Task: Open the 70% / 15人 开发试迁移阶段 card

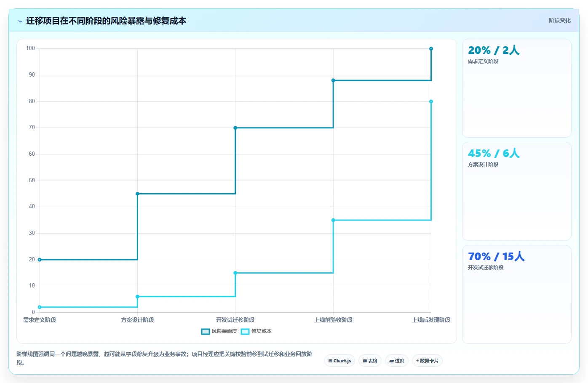Action: pos(517,295)
